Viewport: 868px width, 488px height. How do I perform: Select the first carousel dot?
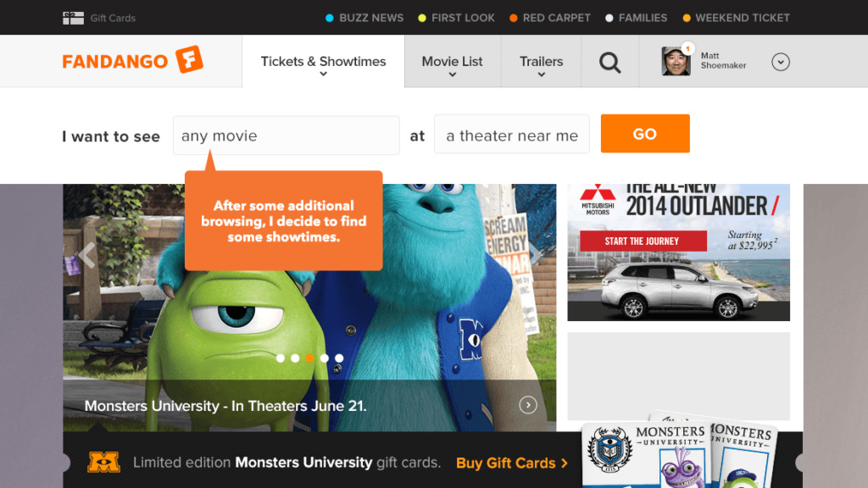(x=281, y=358)
